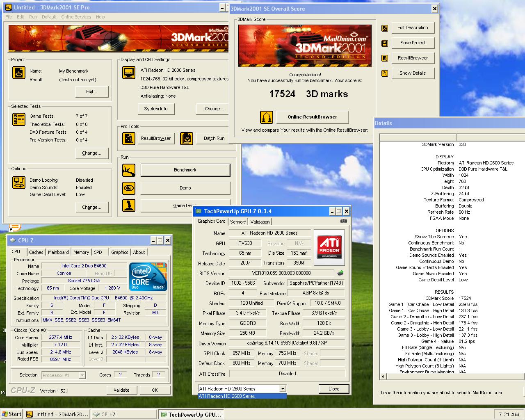
Task: Click the 7:21 AM system tray clock
Action: coord(509,414)
